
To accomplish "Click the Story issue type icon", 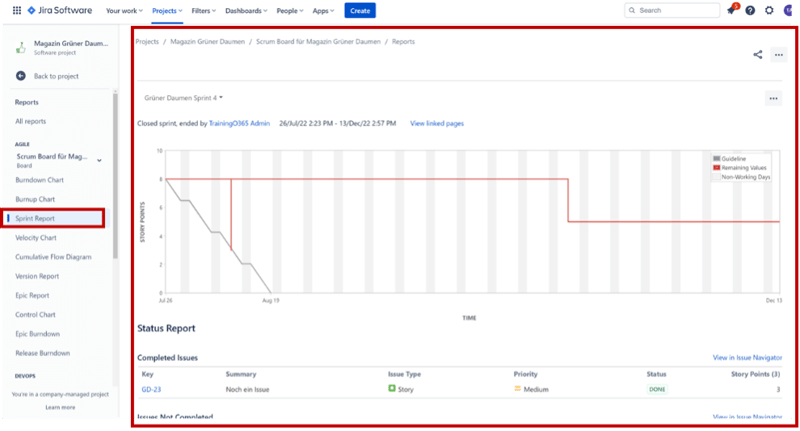I will tap(392, 389).
